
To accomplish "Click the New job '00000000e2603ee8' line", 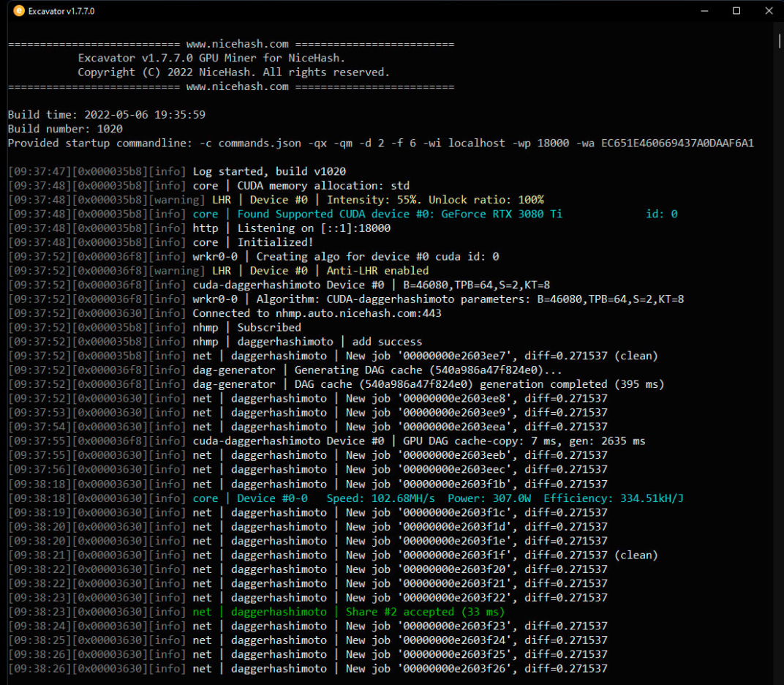I will (x=307, y=398).
